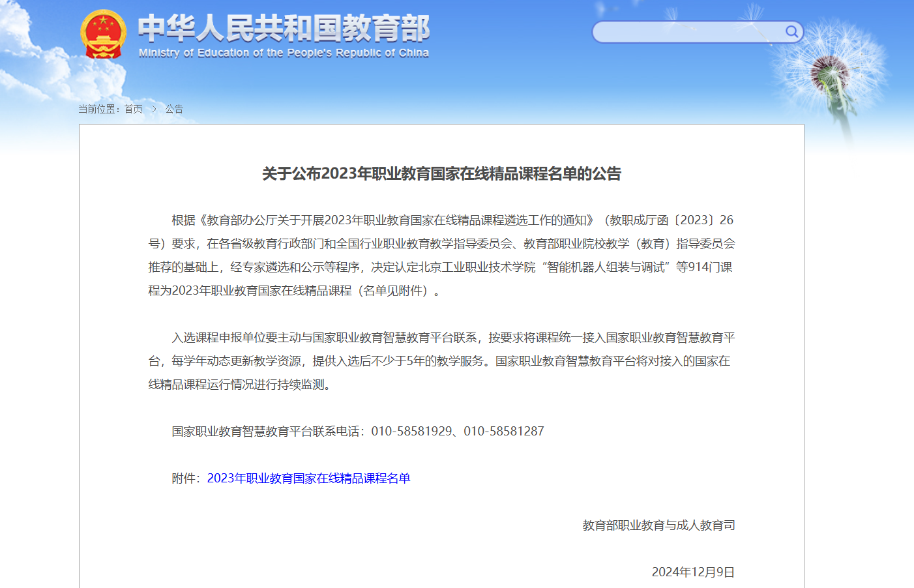Open the 公告 breadcrumb link

(174, 109)
